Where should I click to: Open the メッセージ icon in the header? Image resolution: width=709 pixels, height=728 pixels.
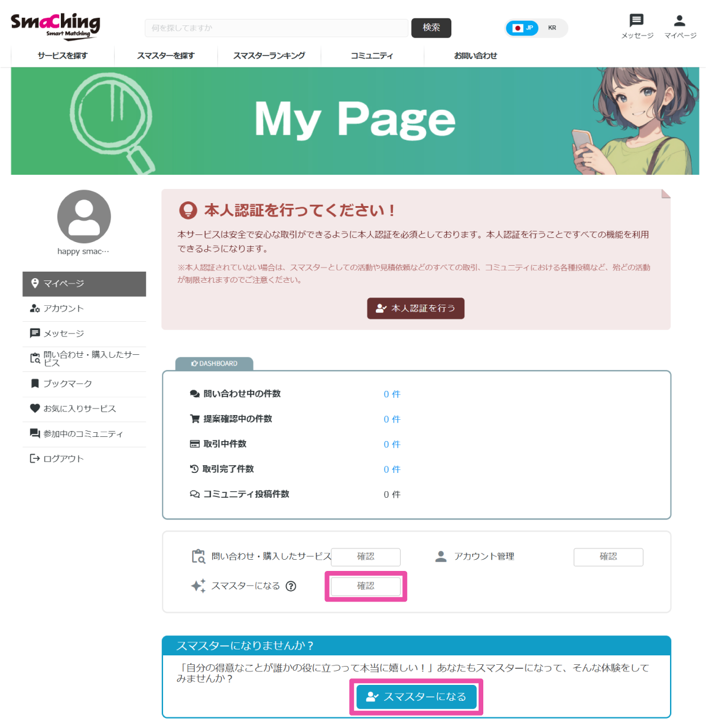pos(636,21)
